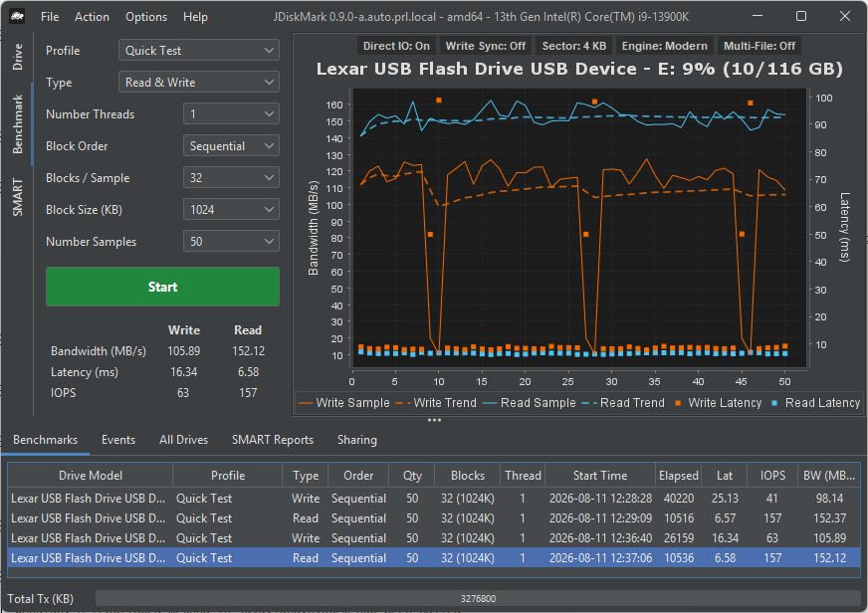This screenshot has width=868, height=613.
Task: Expand the Number Threads dropdown
Action: (x=231, y=114)
